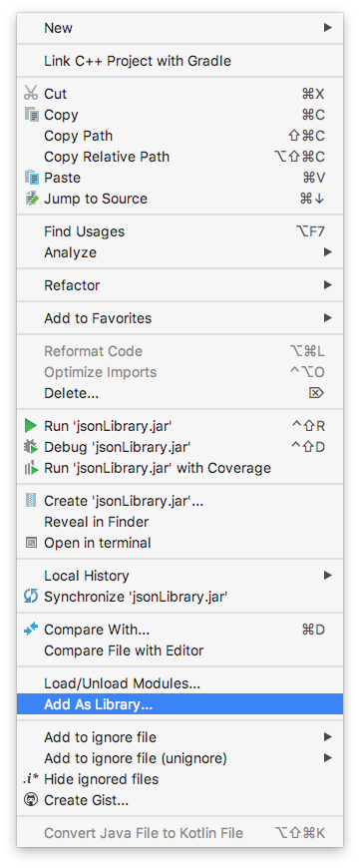Viewport: 360px width, 868px height.
Task: Click the Compare With blue arrows icon
Action: point(31,630)
